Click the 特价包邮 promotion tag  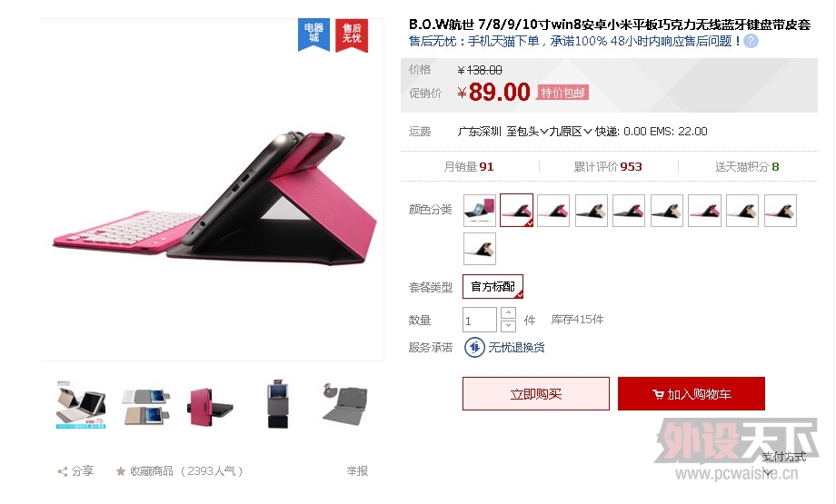pos(563,93)
